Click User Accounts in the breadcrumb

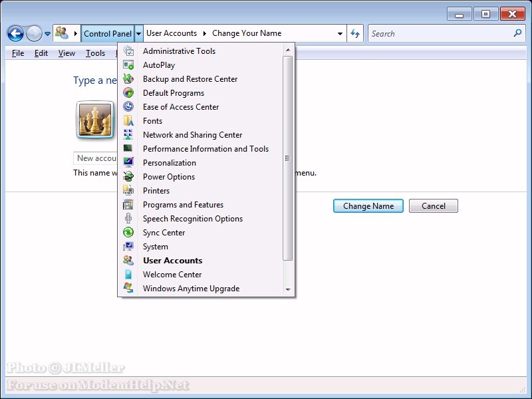172,33
